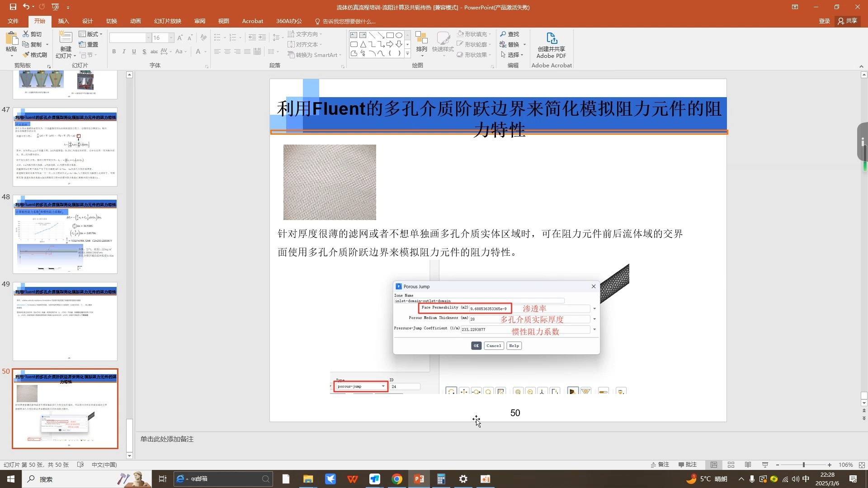Select slide 48 thumbnail in the panel
868x488 pixels.
[x=65, y=234]
